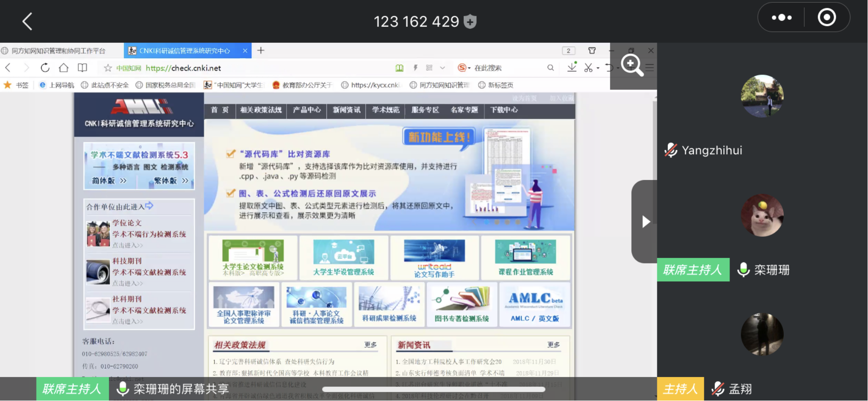
Task: Open the three-dots more options menu
Action: [x=781, y=18]
